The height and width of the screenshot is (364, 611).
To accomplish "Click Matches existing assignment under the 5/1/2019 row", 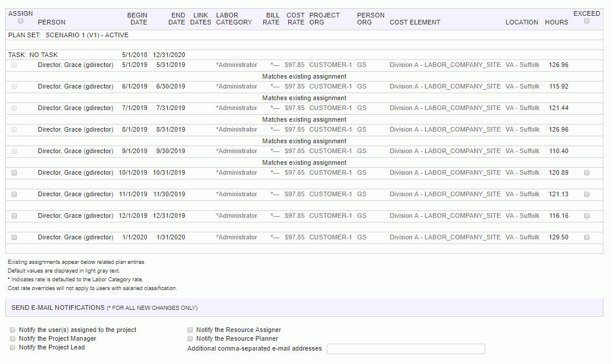I will 304,76.
